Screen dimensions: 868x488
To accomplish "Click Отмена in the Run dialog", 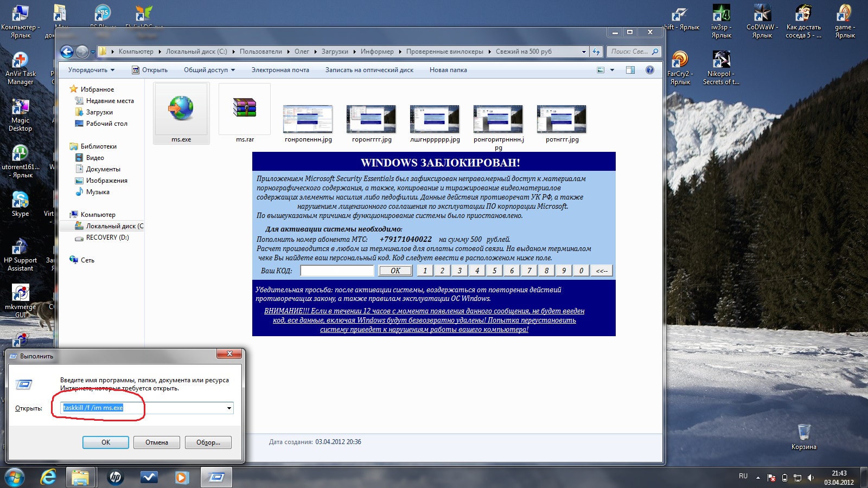I will [x=157, y=442].
